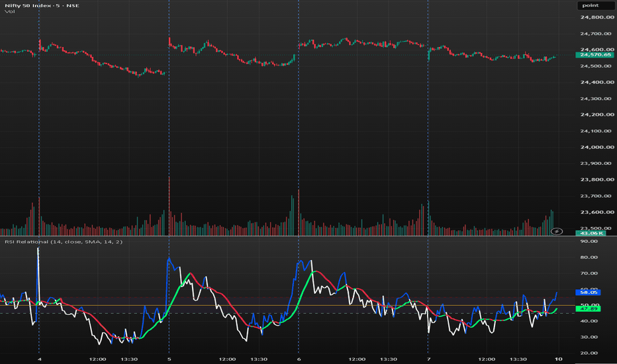617x364 pixels.
Task: Click the 23,800.00 price axis label
Action: [597, 180]
